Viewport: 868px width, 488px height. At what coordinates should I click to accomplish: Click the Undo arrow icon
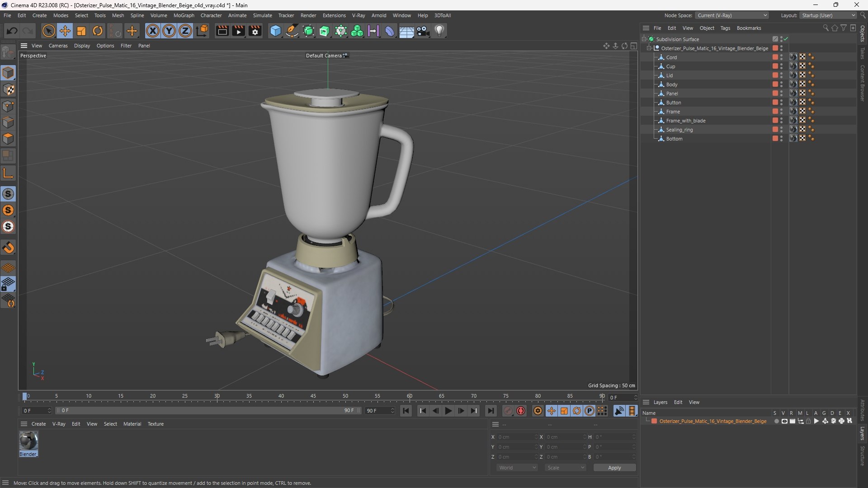click(12, 31)
